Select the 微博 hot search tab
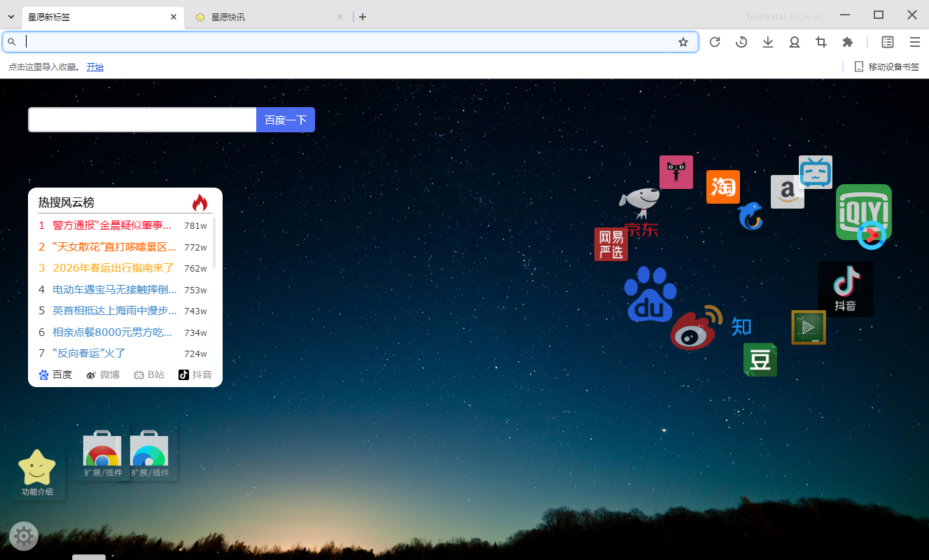This screenshot has width=929, height=560. [103, 374]
